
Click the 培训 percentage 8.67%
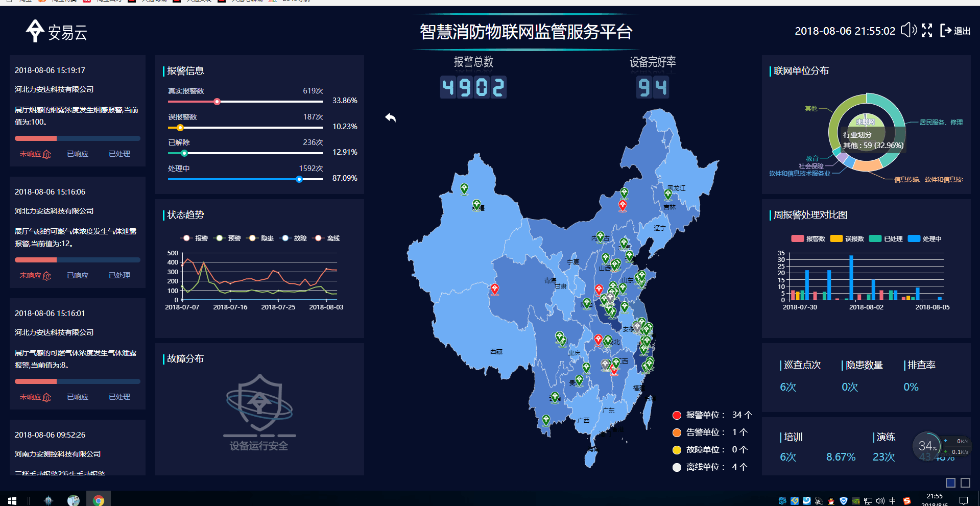pyautogui.click(x=841, y=457)
